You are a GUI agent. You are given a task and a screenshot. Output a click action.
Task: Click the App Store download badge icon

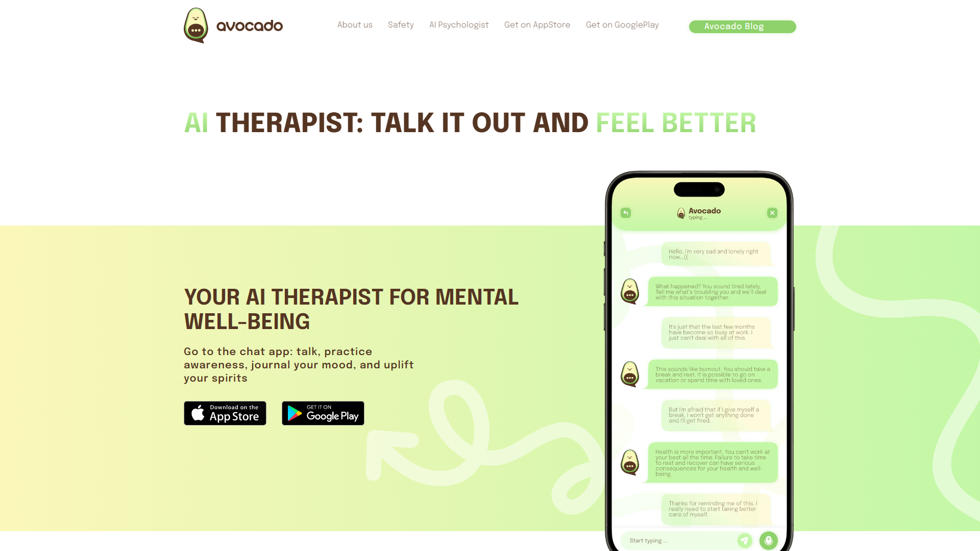pyautogui.click(x=225, y=413)
